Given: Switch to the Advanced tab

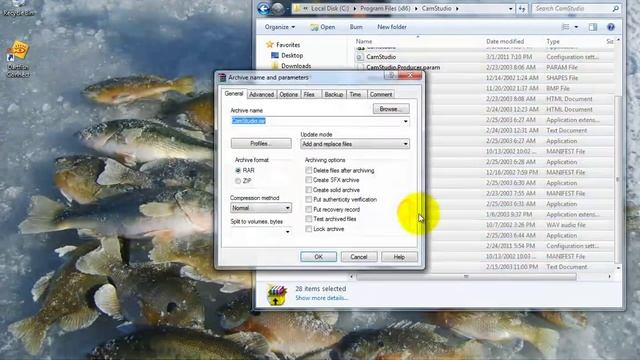Looking at the screenshot, I should (261, 94).
